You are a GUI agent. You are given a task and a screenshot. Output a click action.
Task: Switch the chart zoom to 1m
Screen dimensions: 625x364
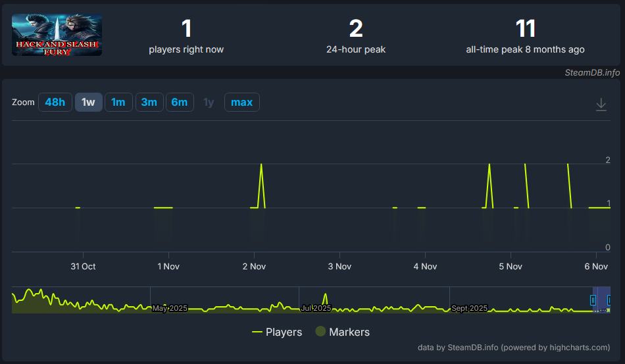pyautogui.click(x=118, y=102)
